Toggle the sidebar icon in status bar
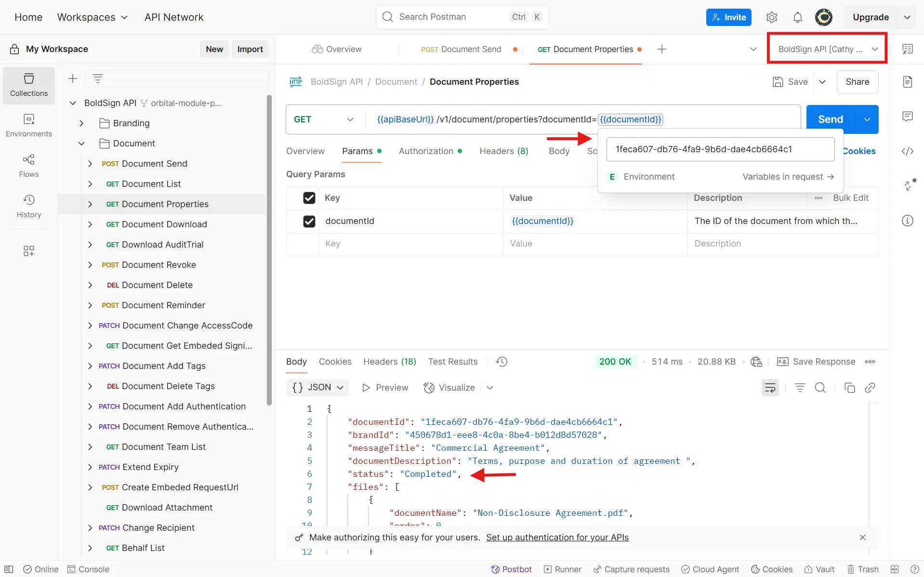Viewport: 924px width, 577px height. pos(9,569)
